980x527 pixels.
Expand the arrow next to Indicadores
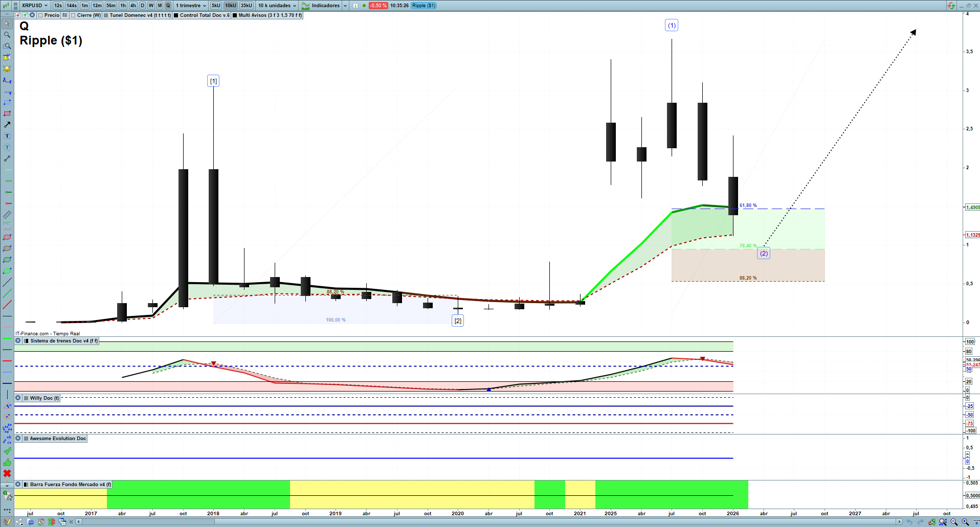[345, 6]
